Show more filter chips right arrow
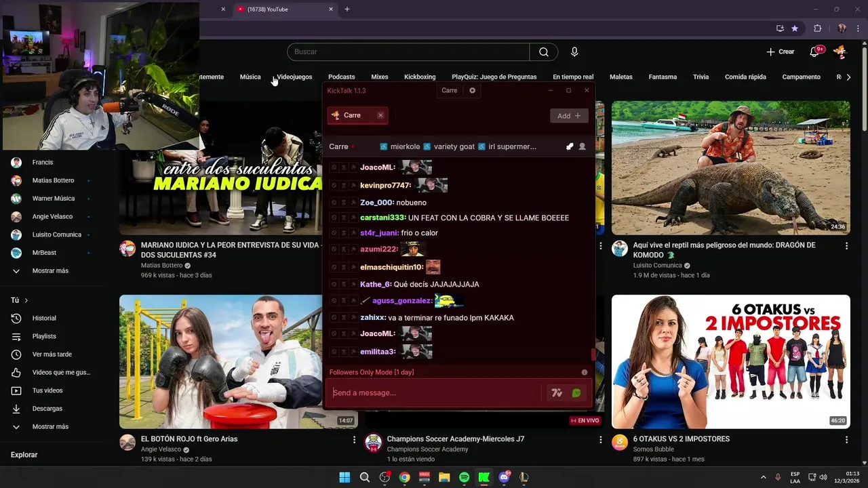868x488 pixels. (849, 77)
